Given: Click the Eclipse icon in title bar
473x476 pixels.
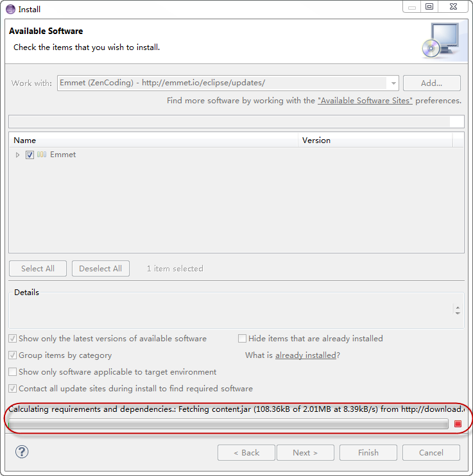Looking at the screenshot, I should click(x=10, y=9).
